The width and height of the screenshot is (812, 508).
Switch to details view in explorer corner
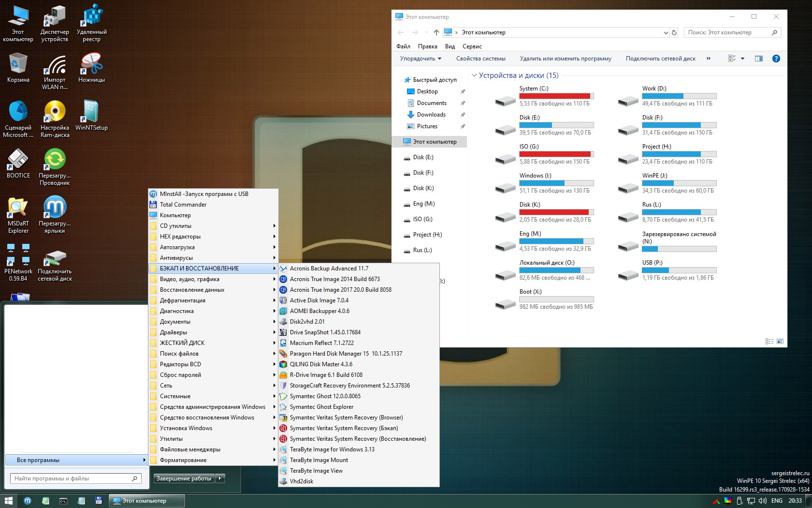coord(769,341)
